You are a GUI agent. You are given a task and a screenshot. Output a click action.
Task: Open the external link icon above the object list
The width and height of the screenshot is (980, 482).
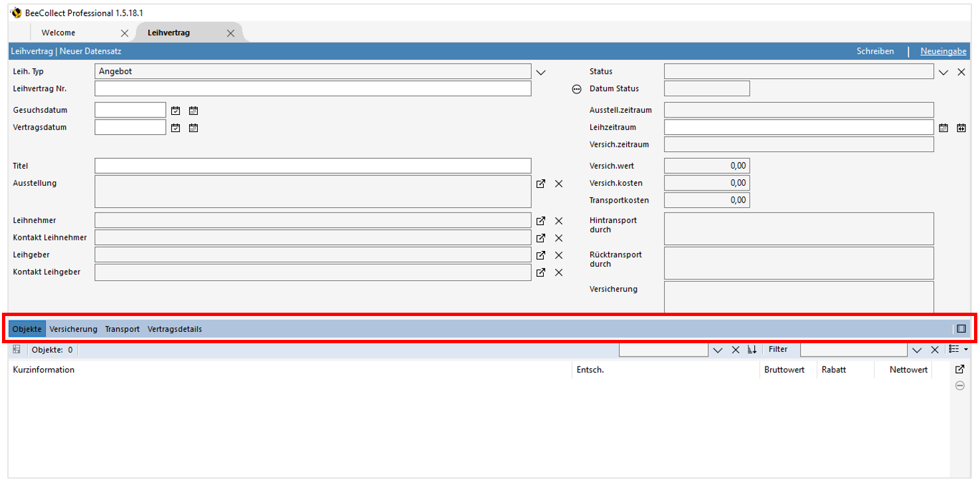click(959, 369)
